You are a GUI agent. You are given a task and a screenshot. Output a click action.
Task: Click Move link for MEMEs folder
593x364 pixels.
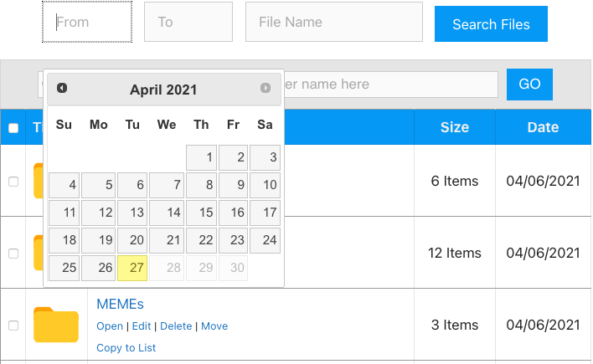tap(214, 326)
